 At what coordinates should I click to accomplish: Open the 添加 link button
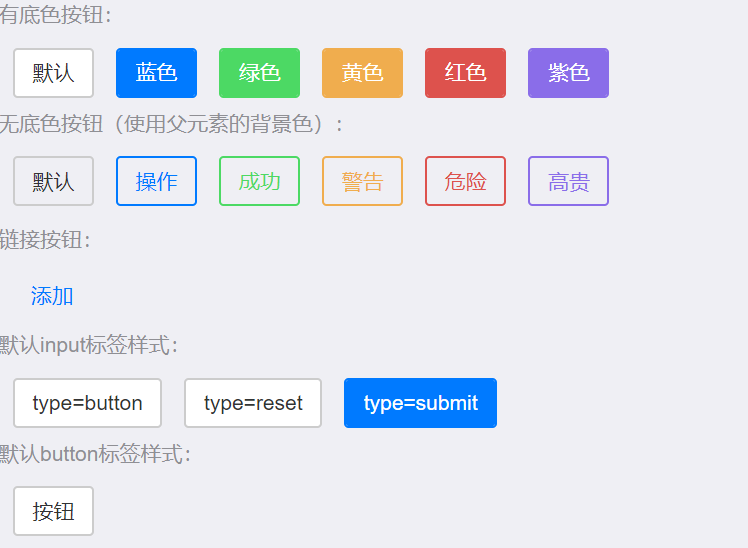coord(52,296)
